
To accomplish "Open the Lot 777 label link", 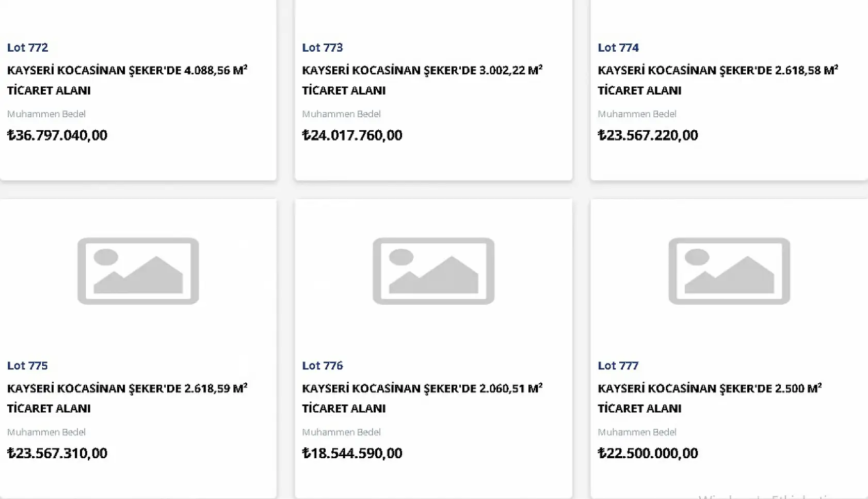I will click(x=618, y=366).
